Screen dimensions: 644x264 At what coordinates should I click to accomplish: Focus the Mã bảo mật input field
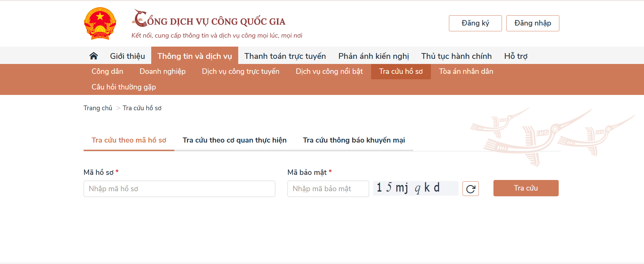coord(328,189)
